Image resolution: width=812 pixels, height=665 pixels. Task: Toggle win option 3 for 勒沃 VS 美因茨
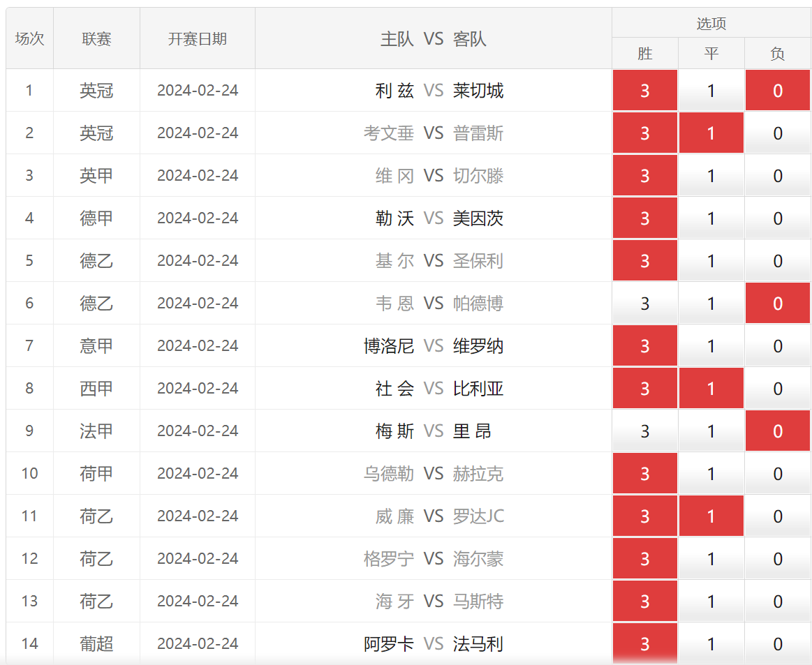tap(644, 218)
